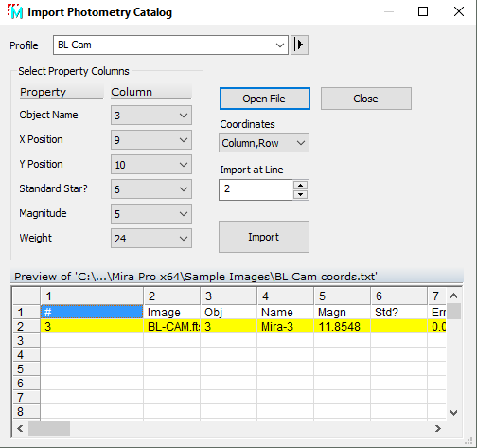Image resolution: width=477 pixels, height=448 pixels.
Task: Click the Import button
Action: [264, 237]
